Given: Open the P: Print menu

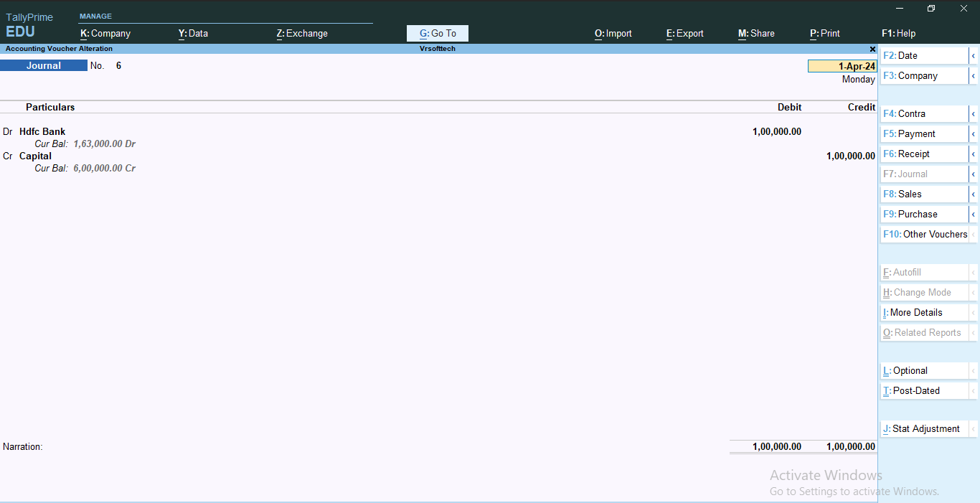Looking at the screenshot, I should [824, 33].
